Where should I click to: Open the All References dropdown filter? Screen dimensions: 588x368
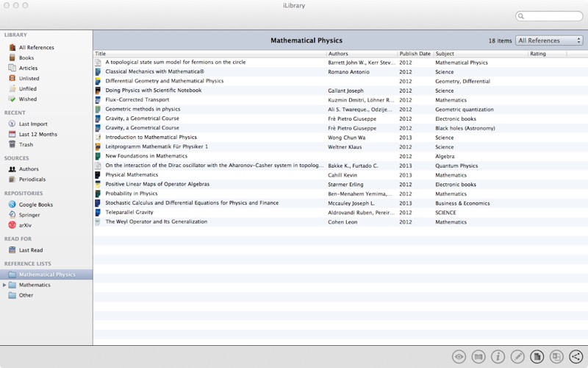coord(549,40)
